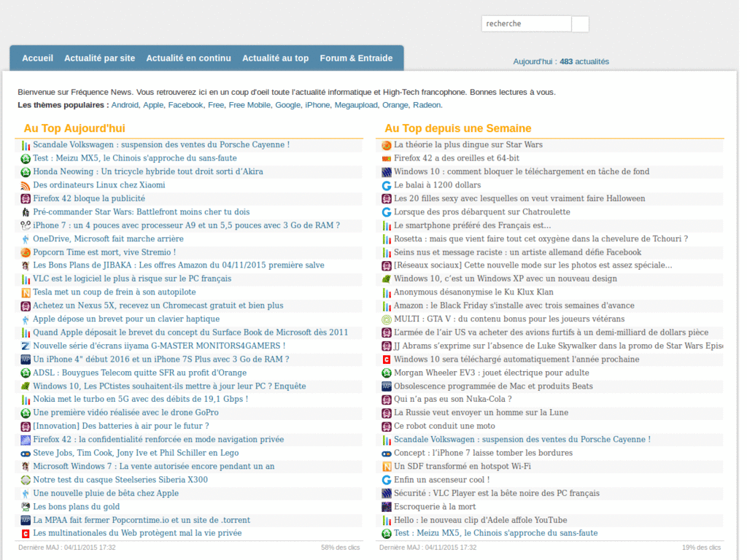Open Morgan Wheeler EV3 jouet électrique article

pos(491,373)
